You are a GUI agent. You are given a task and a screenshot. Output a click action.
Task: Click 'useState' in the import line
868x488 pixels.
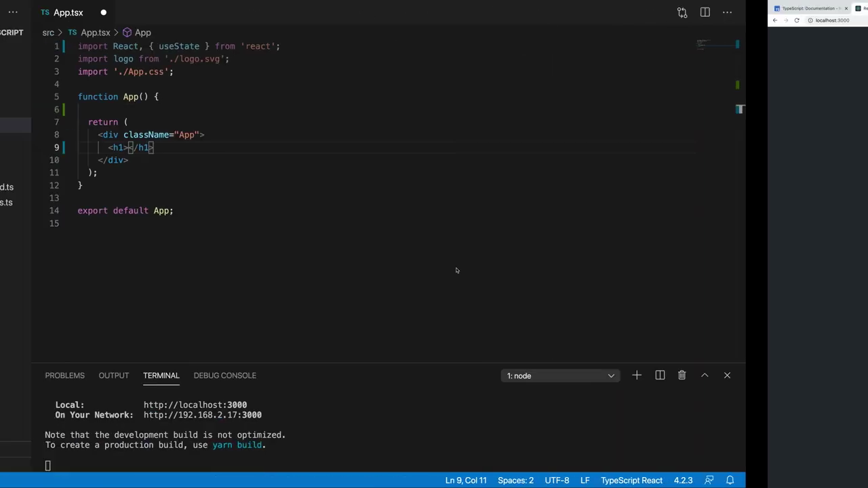coord(179,46)
